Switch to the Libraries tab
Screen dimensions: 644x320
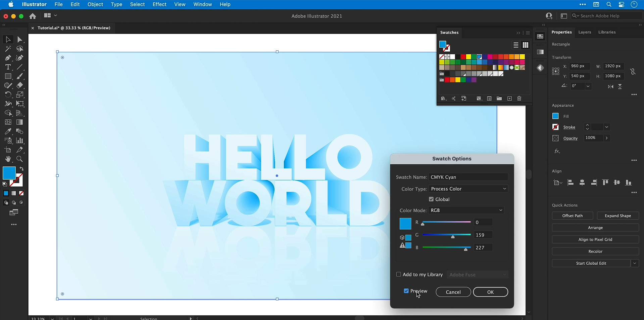click(607, 32)
